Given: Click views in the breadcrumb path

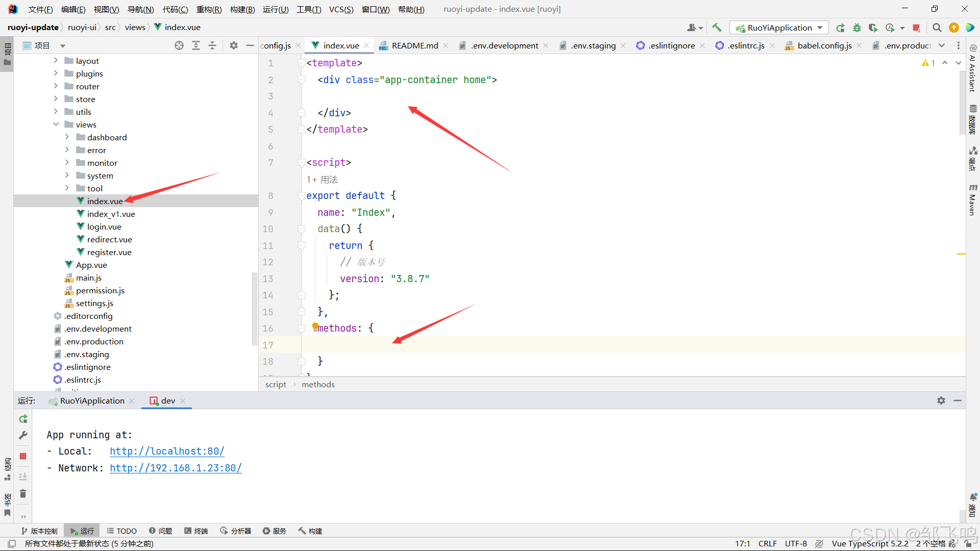Looking at the screenshot, I should 135,27.
